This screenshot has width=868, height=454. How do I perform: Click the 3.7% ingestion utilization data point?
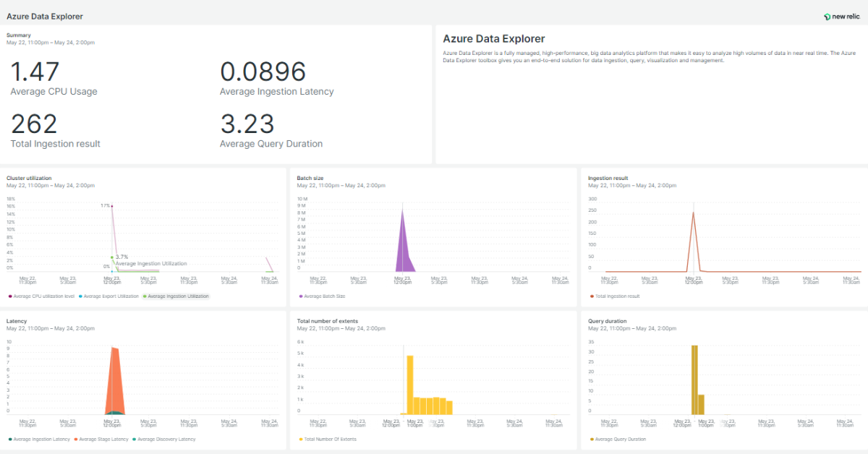(x=112, y=257)
